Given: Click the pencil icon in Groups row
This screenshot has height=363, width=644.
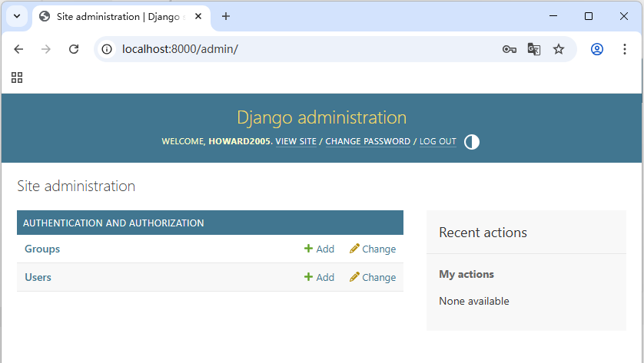Looking at the screenshot, I should pyautogui.click(x=354, y=249).
